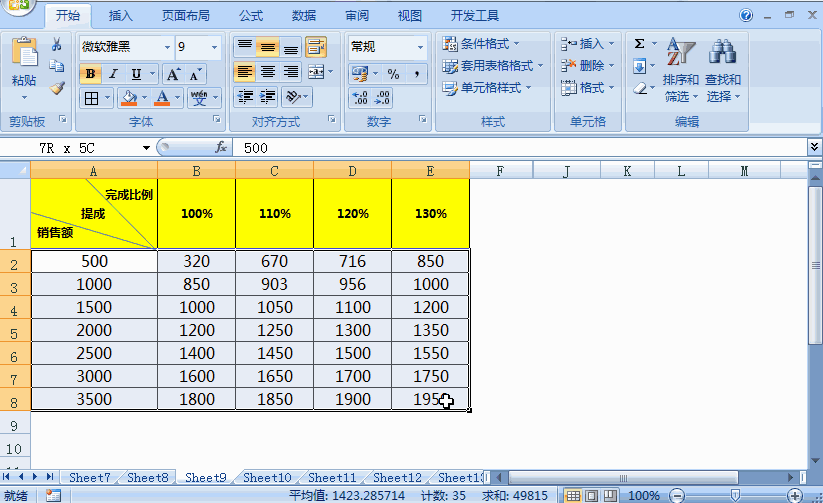Toggle Italic formatting

click(x=113, y=74)
